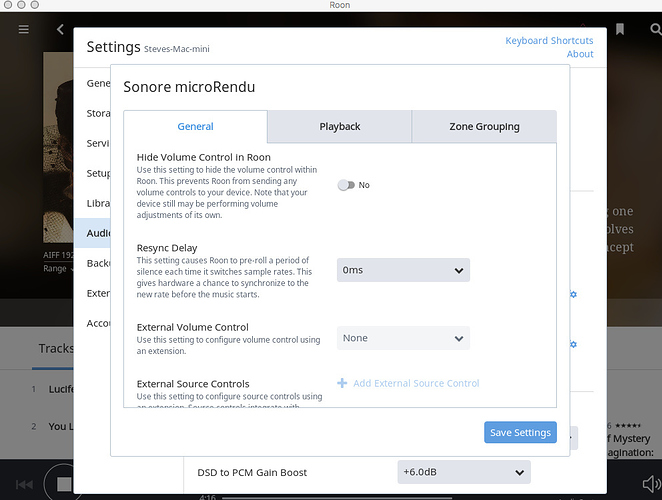Open DSD to PCM Gain Boost dropdown
Screen dimensions: 662x500
click(464, 472)
